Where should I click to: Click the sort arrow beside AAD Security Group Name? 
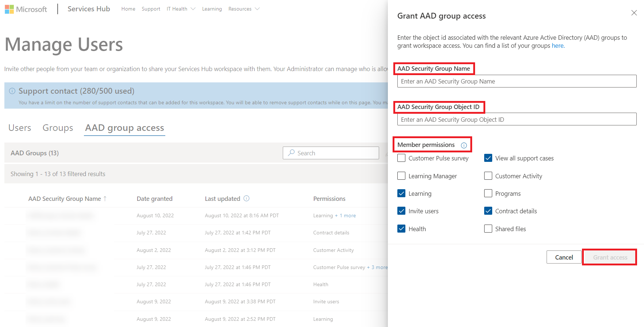(105, 199)
